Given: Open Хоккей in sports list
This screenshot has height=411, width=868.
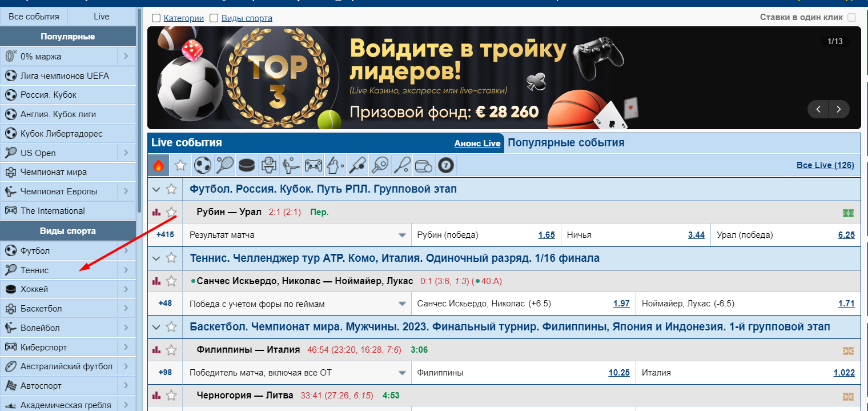Looking at the screenshot, I should click(59, 289).
